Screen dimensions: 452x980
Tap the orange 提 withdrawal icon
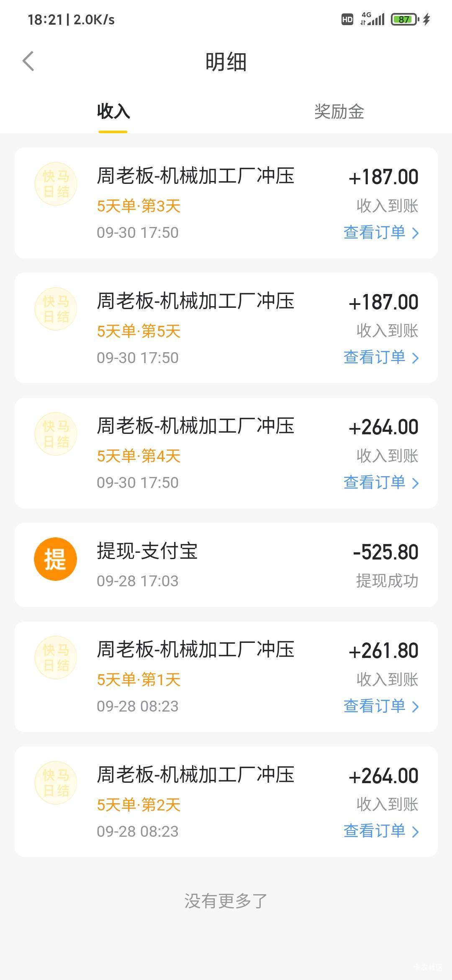coord(55,559)
